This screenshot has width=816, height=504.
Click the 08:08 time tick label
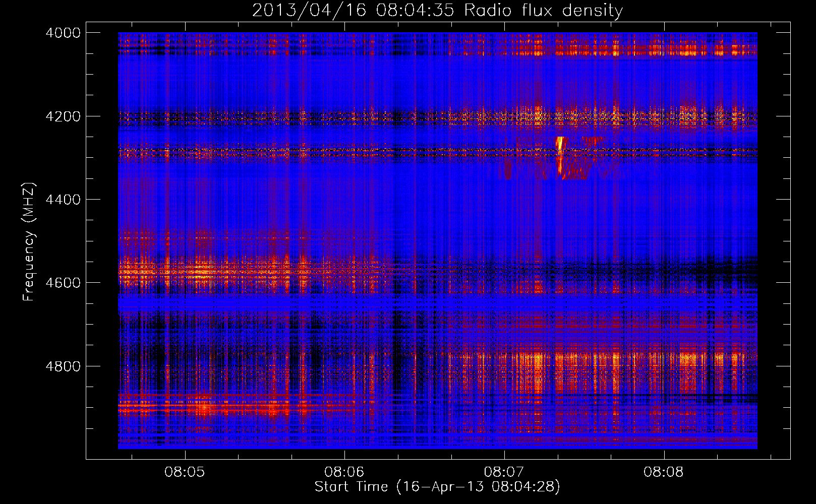(x=664, y=472)
